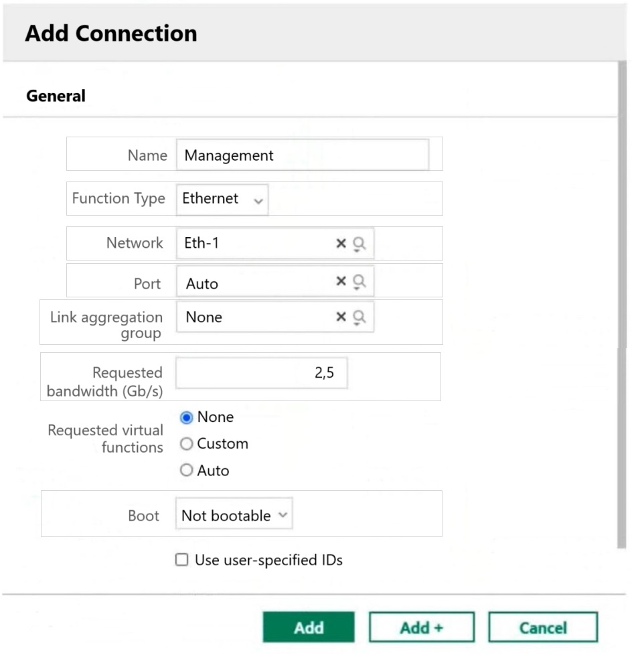Screen dimensions: 644x663
Task: Cancel the Add Connection dialog
Action: point(543,627)
